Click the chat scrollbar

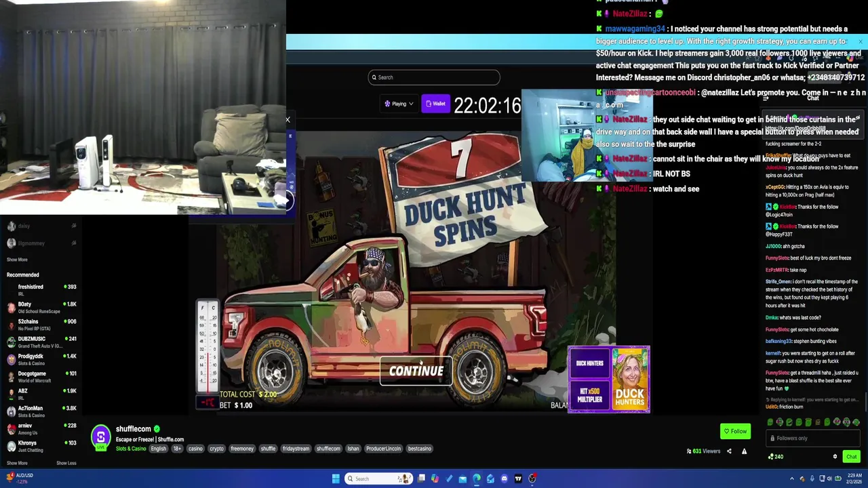click(865, 401)
